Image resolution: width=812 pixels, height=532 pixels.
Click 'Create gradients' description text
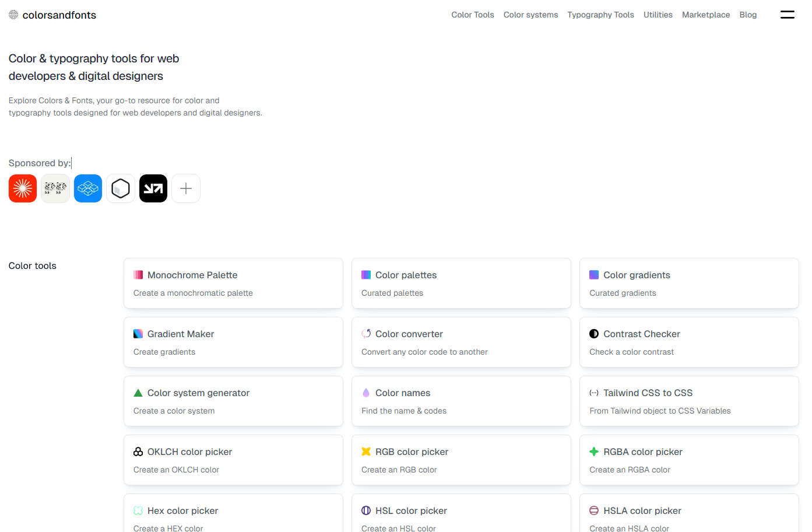164,352
